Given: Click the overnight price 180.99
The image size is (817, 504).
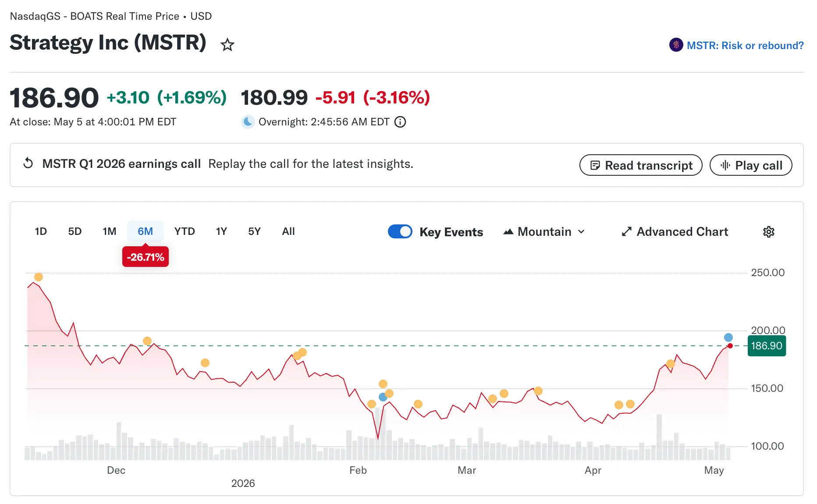Looking at the screenshot, I should point(274,97).
